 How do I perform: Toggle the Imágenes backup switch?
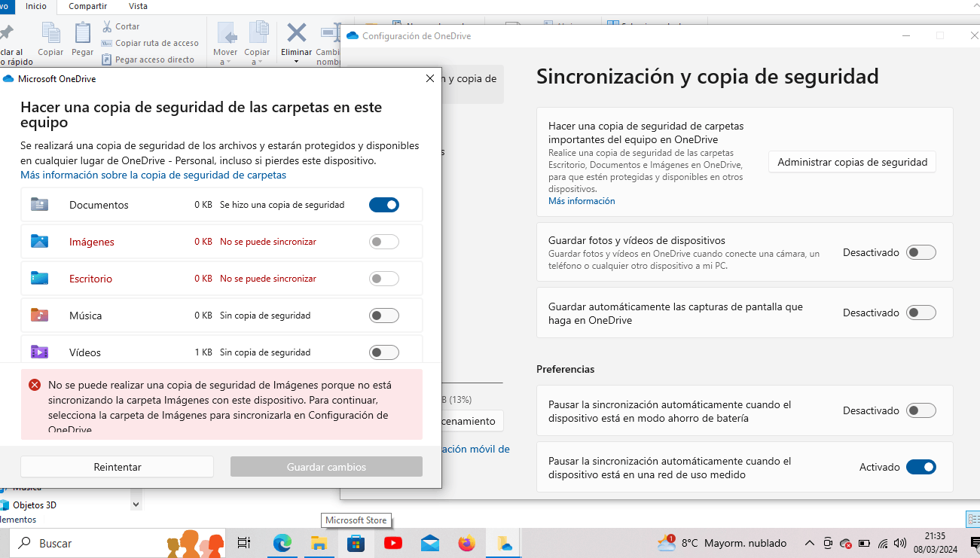click(384, 242)
